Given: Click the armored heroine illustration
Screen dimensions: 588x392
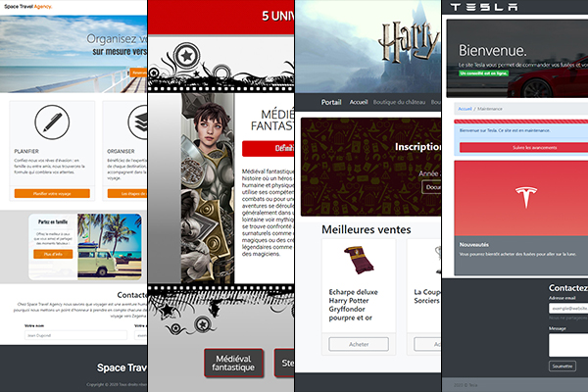Looking at the screenshot, I should point(208,188).
